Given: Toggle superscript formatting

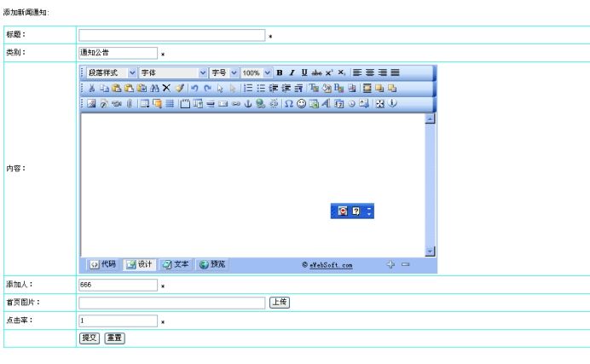Looking at the screenshot, I should pos(329,72).
